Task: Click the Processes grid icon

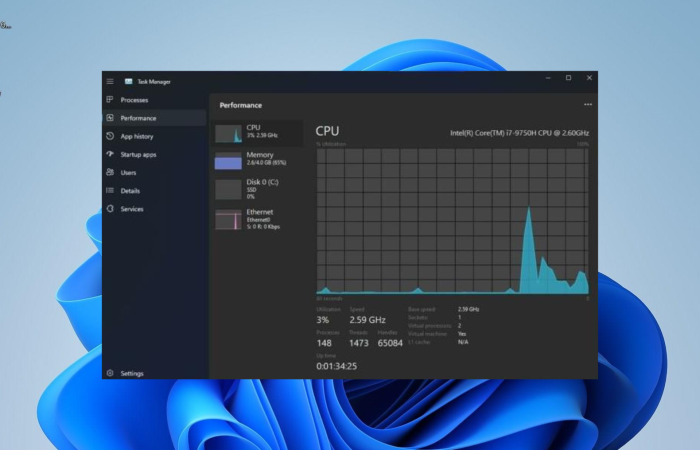Action: 110,100
